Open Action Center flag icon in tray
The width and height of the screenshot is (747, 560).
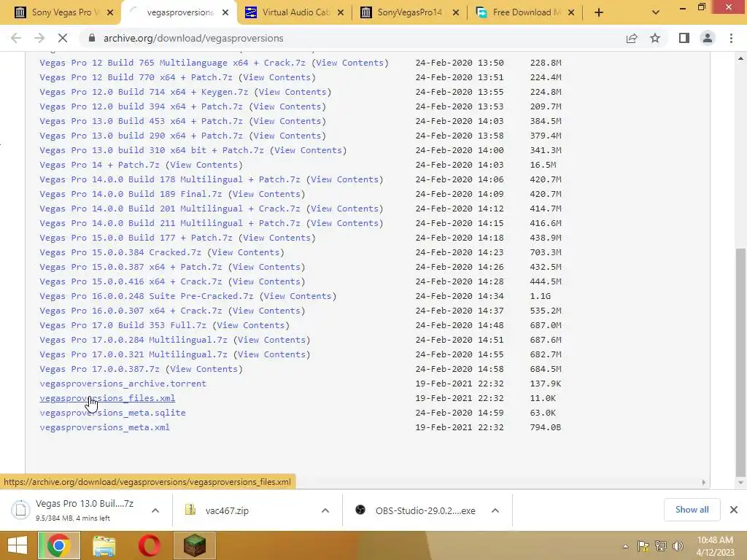click(x=643, y=546)
